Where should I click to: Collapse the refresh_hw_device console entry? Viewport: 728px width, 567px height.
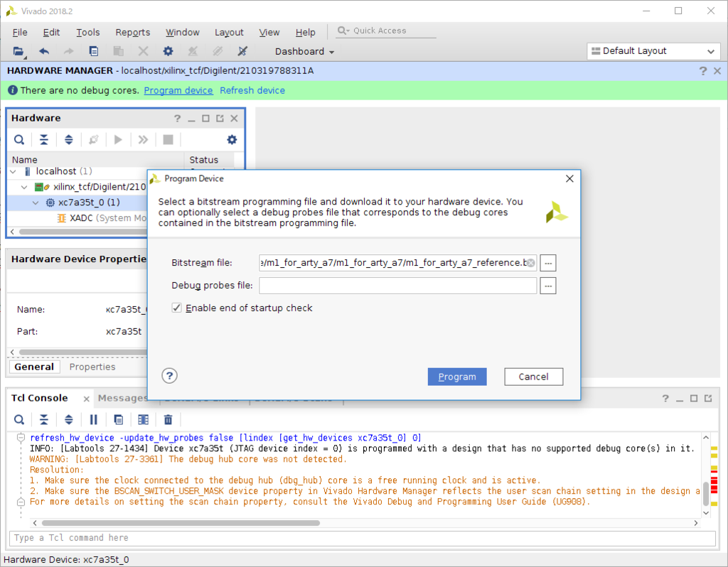click(x=21, y=438)
